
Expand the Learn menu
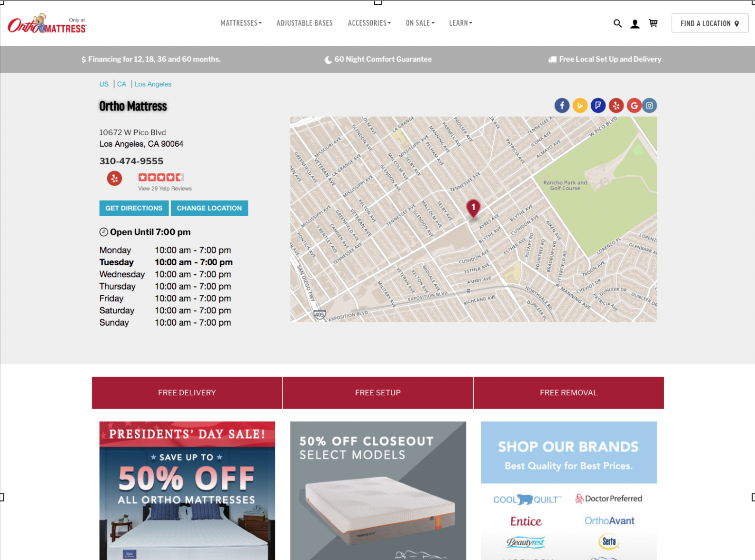coord(460,23)
